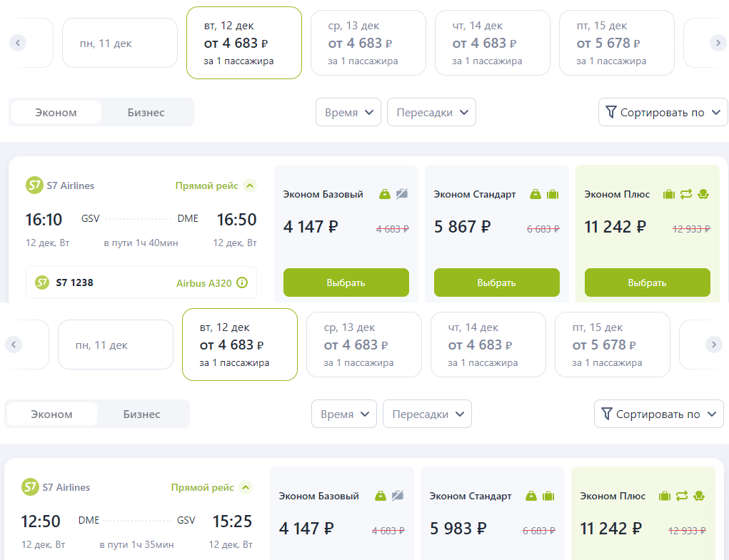The width and height of the screenshot is (729, 560).
Task: Select вт, 12 дек in upper date carousel
Action: tap(244, 43)
